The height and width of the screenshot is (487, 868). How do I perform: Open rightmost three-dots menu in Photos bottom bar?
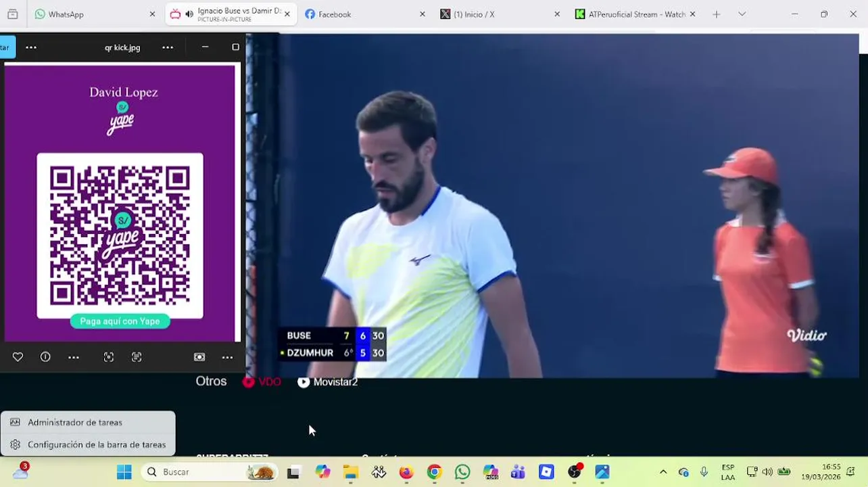pos(227,357)
